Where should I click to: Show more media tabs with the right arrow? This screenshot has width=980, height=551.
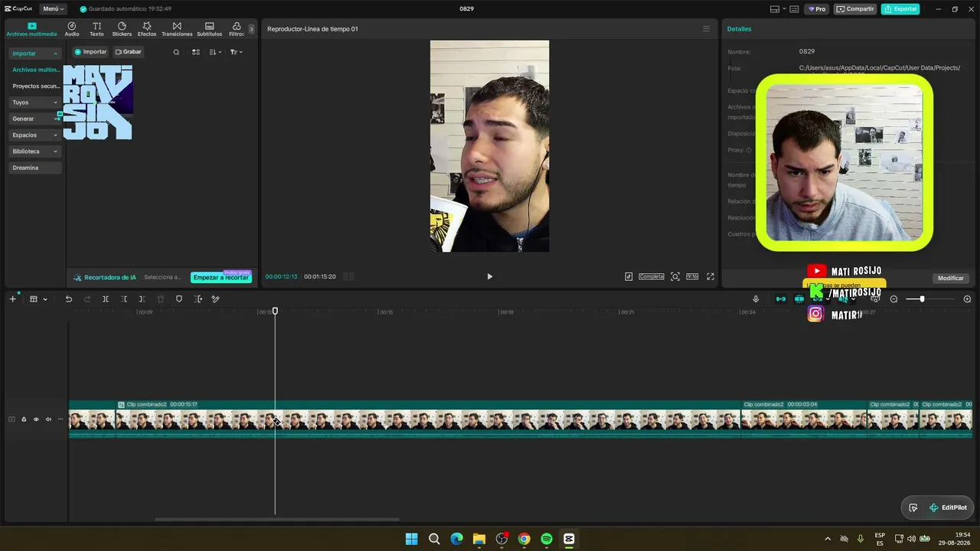(251, 29)
